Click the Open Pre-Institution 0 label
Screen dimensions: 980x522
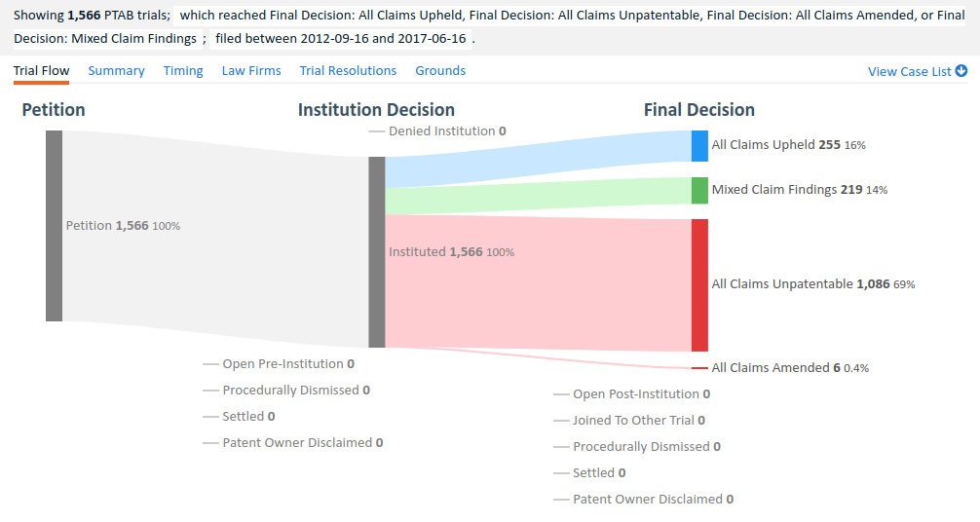(x=287, y=364)
